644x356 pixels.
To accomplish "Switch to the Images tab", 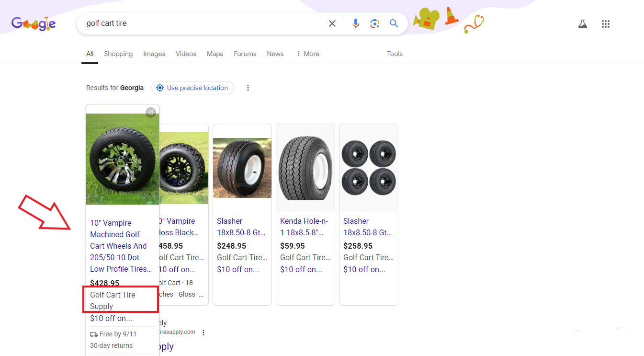I will (x=154, y=54).
